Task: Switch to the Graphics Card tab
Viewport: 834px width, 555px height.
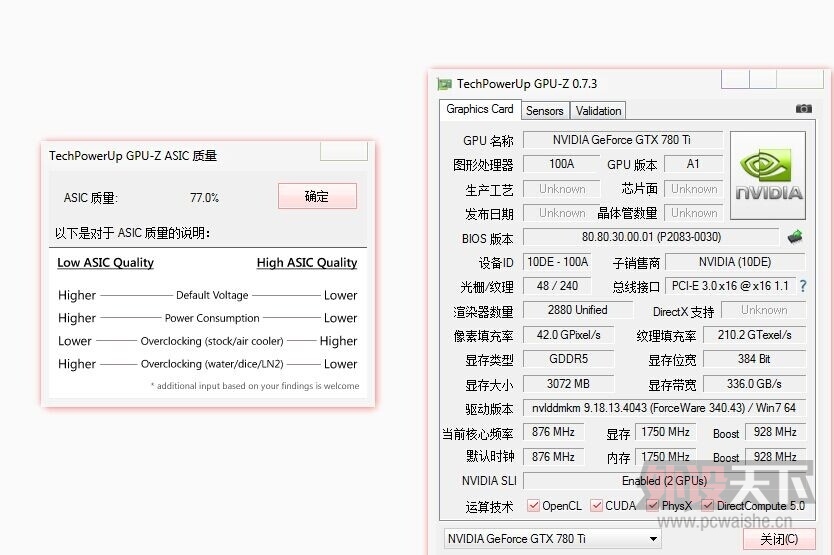Action: [479, 109]
